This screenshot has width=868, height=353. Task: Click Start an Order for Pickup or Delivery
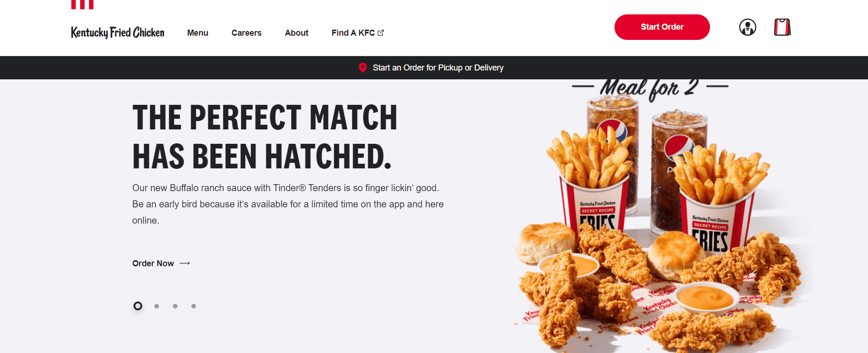pyautogui.click(x=438, y=68)
